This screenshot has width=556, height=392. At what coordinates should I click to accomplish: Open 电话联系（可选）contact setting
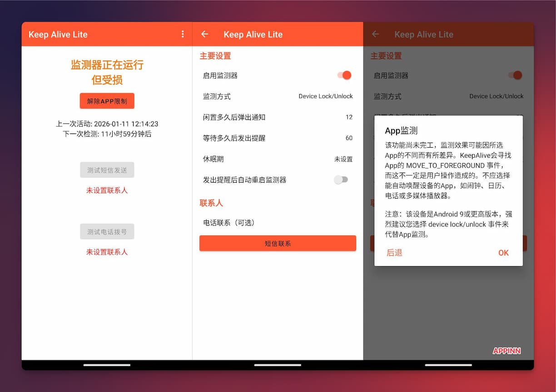[278, 223]
